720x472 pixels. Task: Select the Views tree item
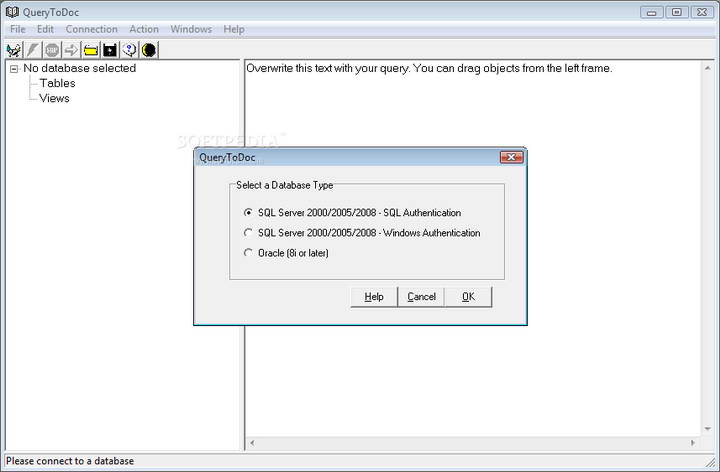tap(54, 98)
